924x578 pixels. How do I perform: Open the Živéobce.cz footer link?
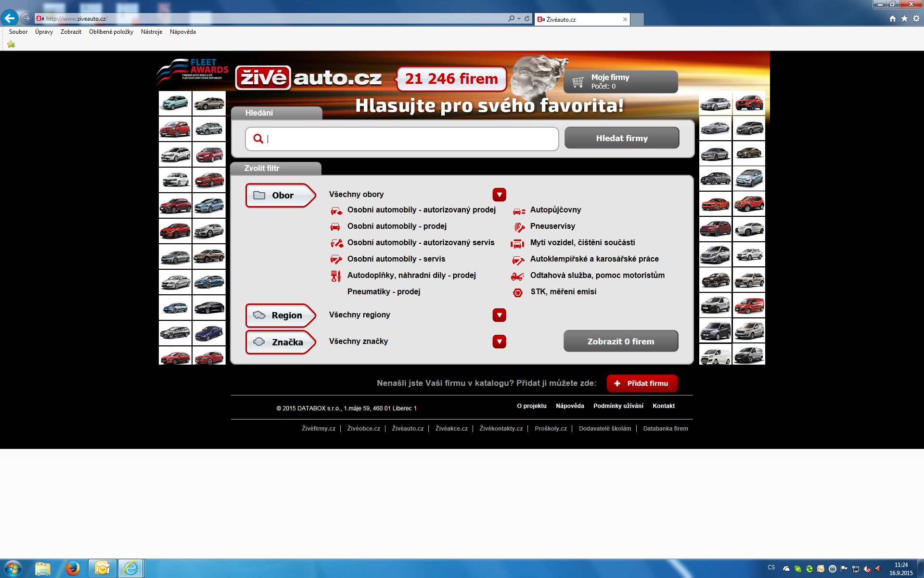click(x=363, y=429)
